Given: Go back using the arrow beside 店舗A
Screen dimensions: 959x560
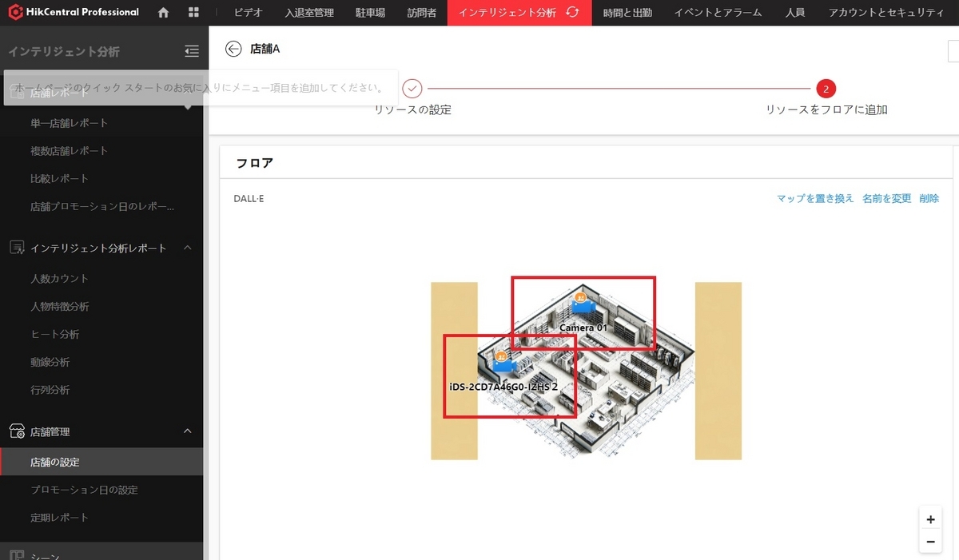Looking at the screenshot, I should coord(233,49).
